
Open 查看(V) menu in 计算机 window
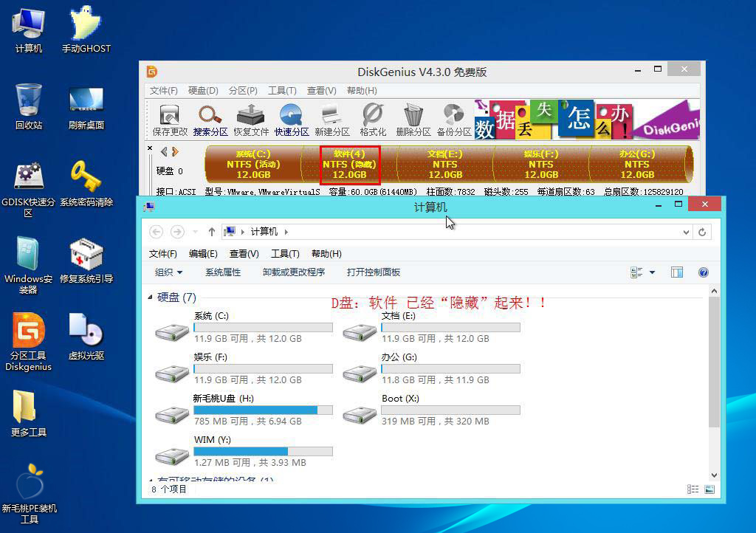pyautogui.click(x=244, y=254)
